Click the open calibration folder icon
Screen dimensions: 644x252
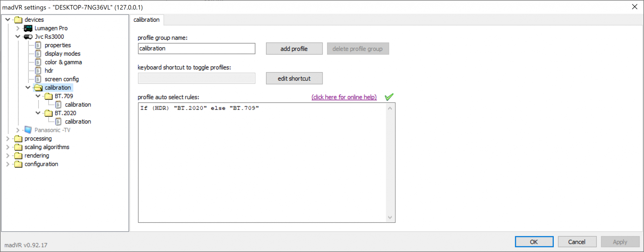38,88
